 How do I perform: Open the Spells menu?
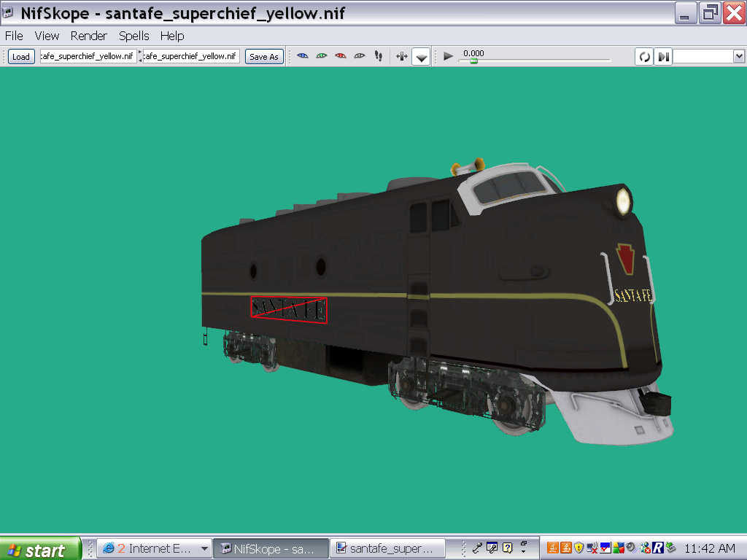click(x=134, y=36)
